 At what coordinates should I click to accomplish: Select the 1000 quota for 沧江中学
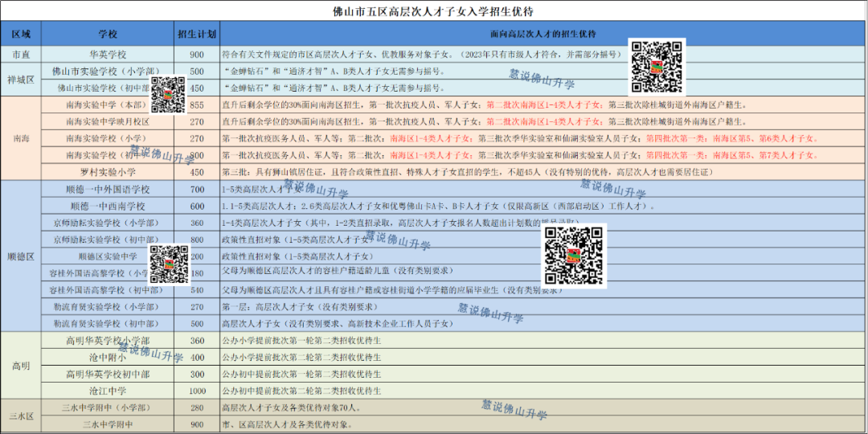click(x=197, y=391)
